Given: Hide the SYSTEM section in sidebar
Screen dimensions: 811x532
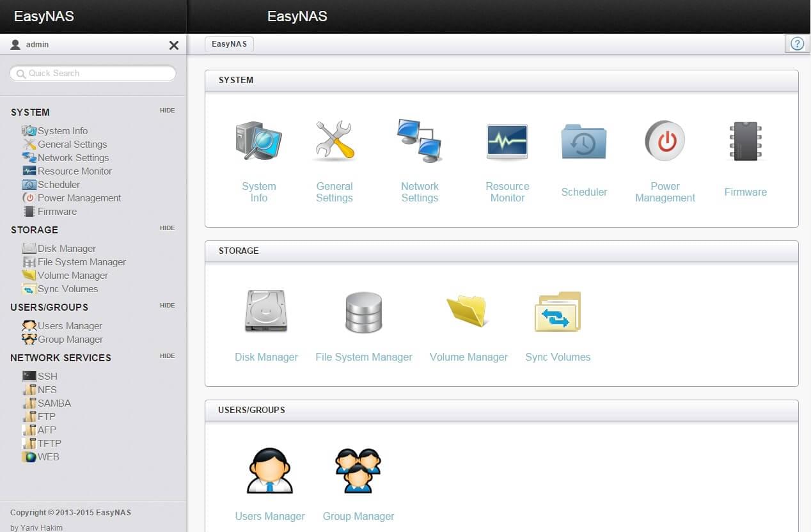Looking at the screenshot, I should point(167,111).
